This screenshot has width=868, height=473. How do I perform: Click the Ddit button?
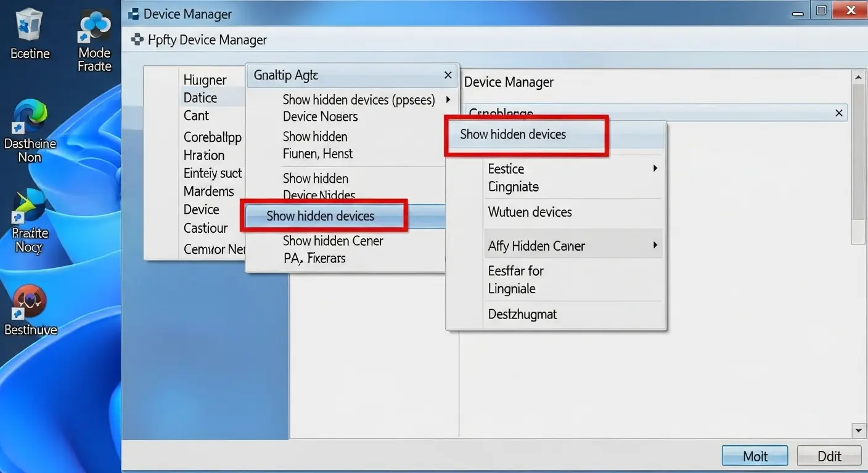(829, 456)
